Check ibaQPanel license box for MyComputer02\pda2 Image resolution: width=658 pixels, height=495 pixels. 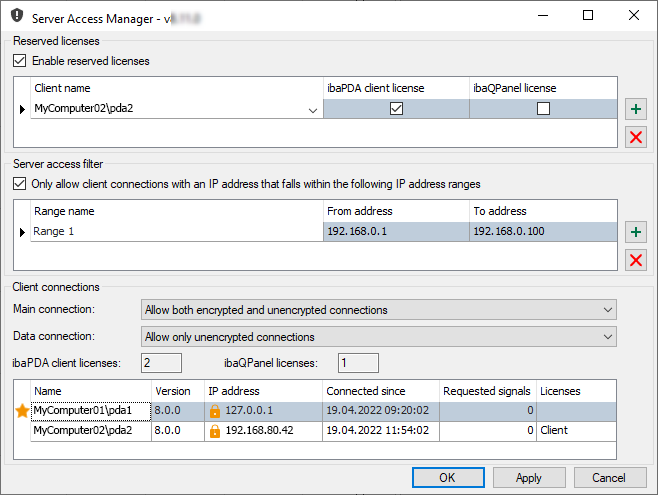(543, 109)
